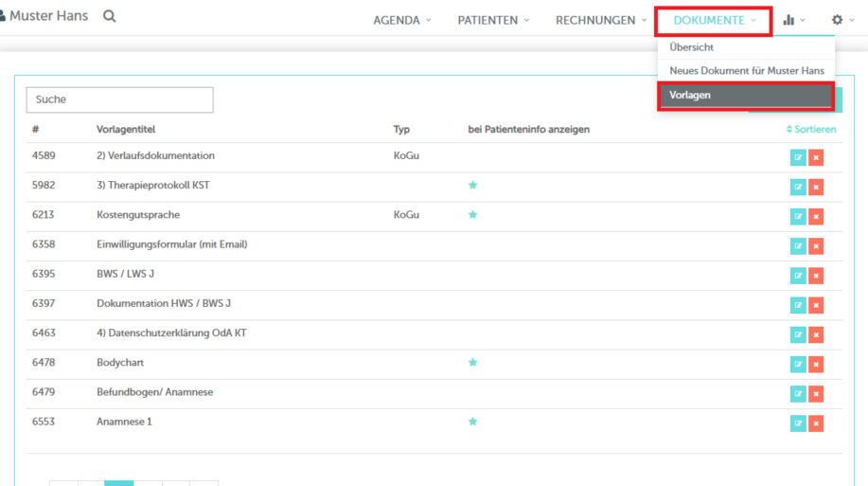Click the template title Befundbogen/ Anamnese
Viewport: 868px width, 486px height.
[x=154, y=392]
